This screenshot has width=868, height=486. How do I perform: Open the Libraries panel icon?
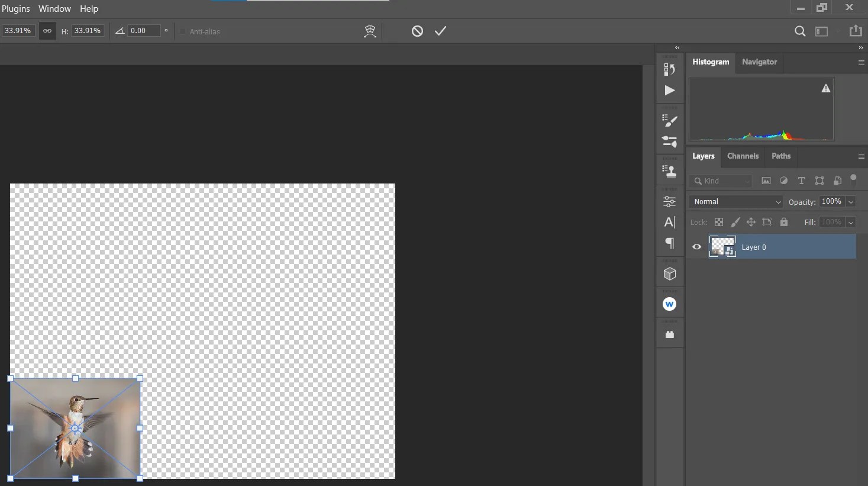669,333
